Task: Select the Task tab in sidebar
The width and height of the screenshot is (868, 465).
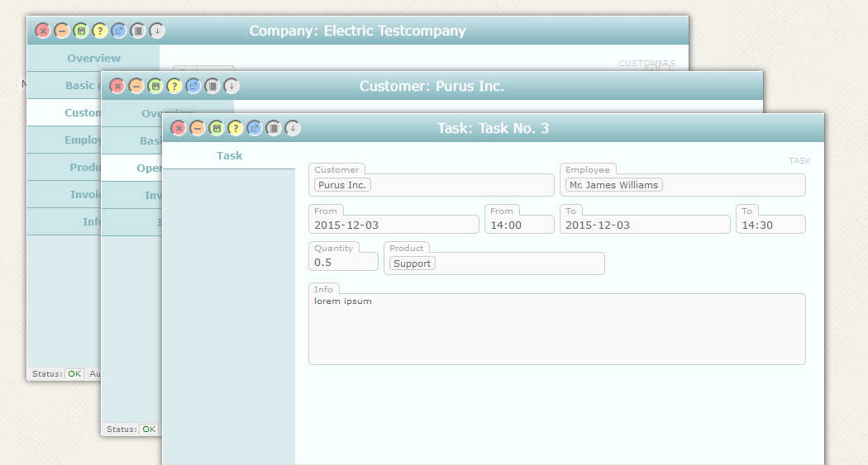Action: (229, 155)
